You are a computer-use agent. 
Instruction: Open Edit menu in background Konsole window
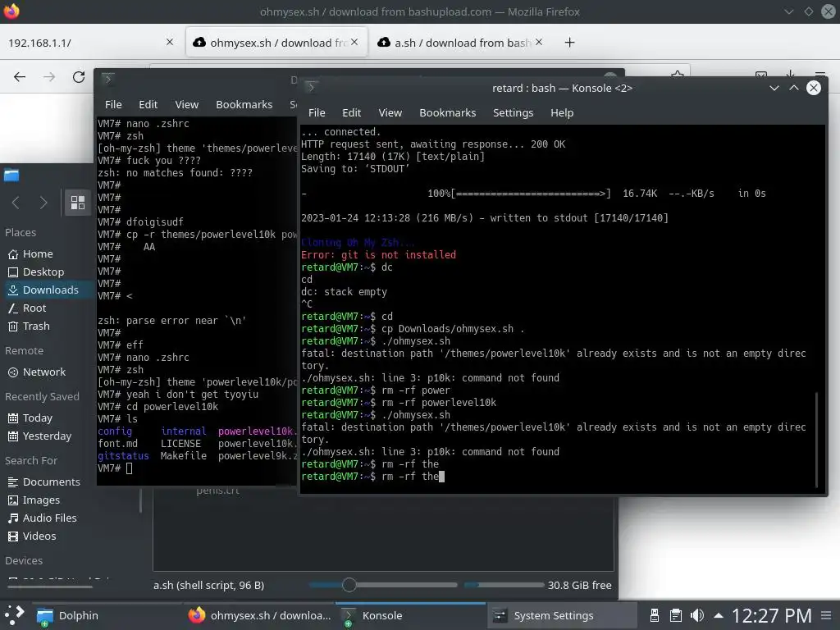click(x=148, y=104)
